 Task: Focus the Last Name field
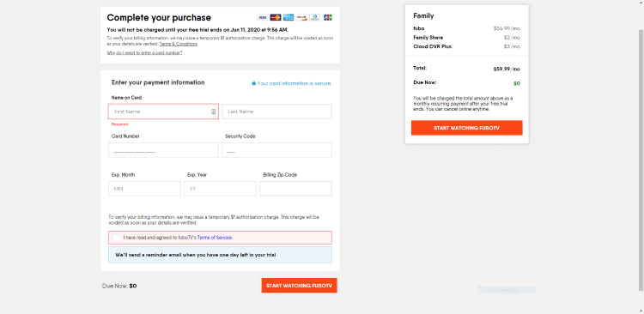click(x=277, y=112)
